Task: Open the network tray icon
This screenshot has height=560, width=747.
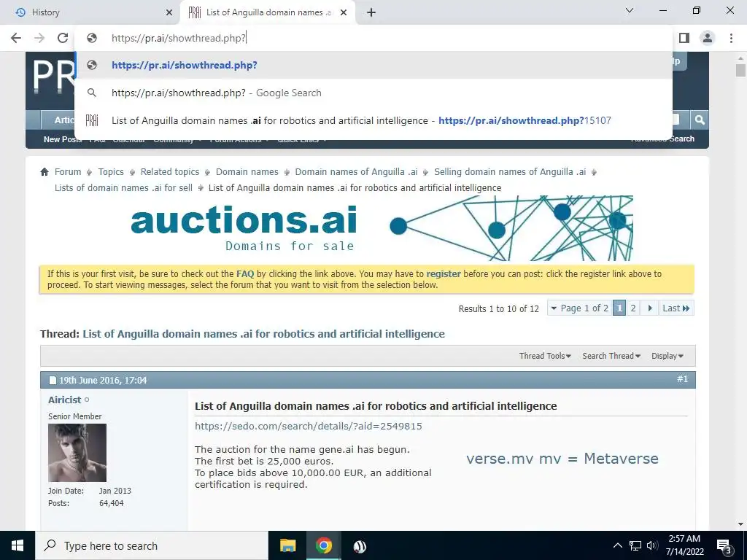Action: [x=635, y=545]
